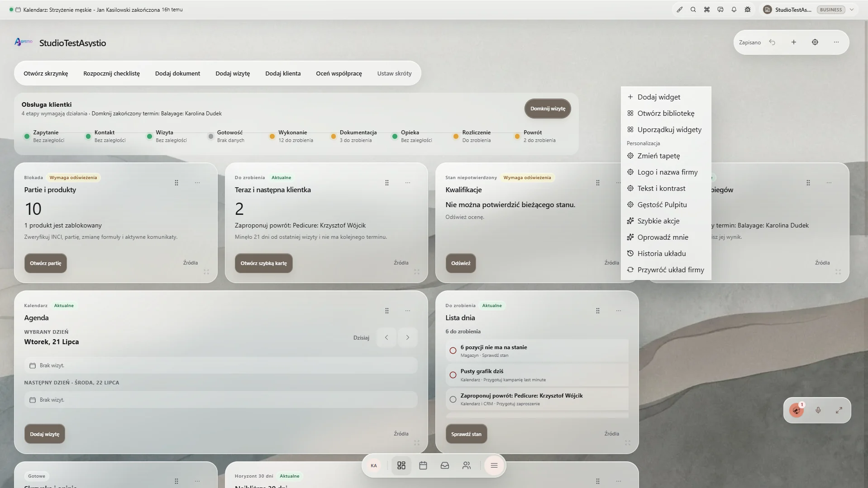Open Historia układu from menu
Screen dimensions: 868x488
(x=666, y=254)
